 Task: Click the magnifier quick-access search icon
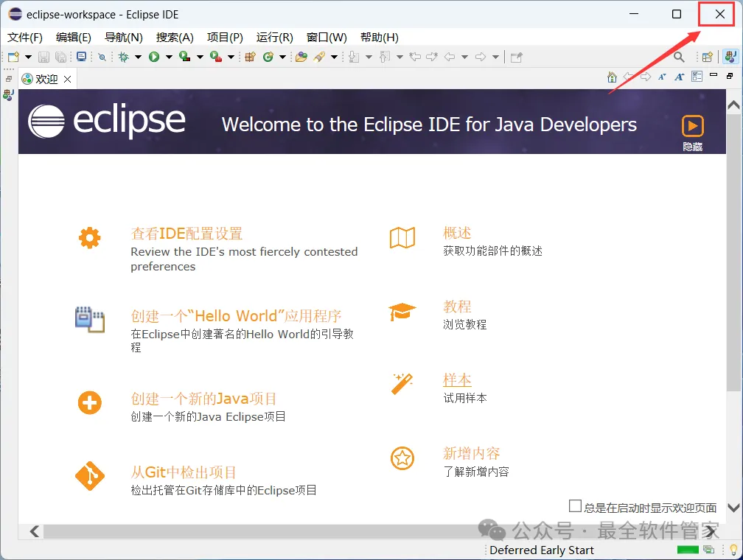(x=679, y=57)
